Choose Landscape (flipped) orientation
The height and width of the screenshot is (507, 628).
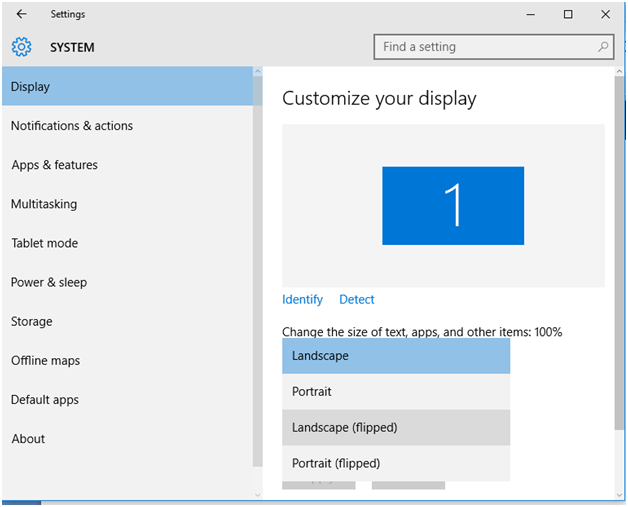click(x=396, y=427)
